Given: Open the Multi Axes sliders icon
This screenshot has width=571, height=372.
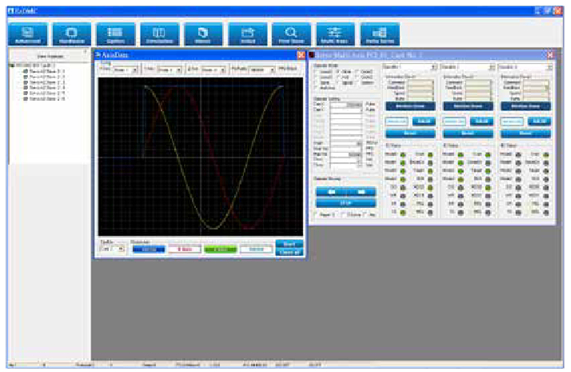Looking at the screenshot, I should (x=335, y=34).
